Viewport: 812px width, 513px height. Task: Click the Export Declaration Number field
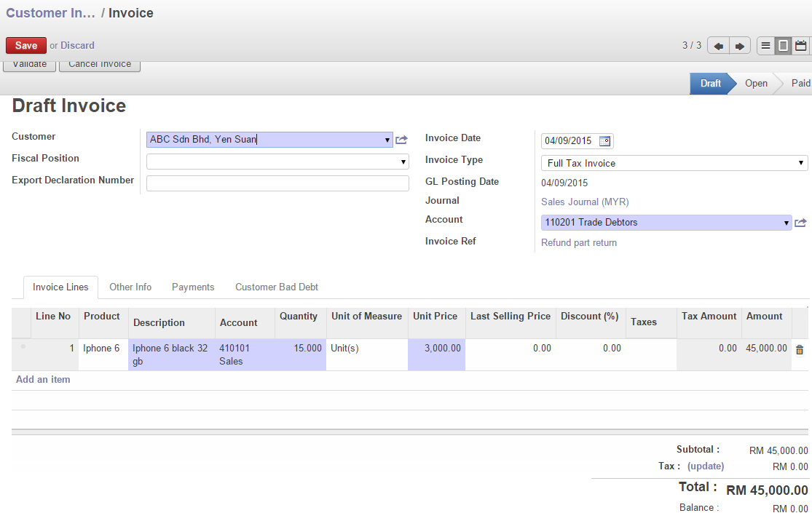click(277, 183)
